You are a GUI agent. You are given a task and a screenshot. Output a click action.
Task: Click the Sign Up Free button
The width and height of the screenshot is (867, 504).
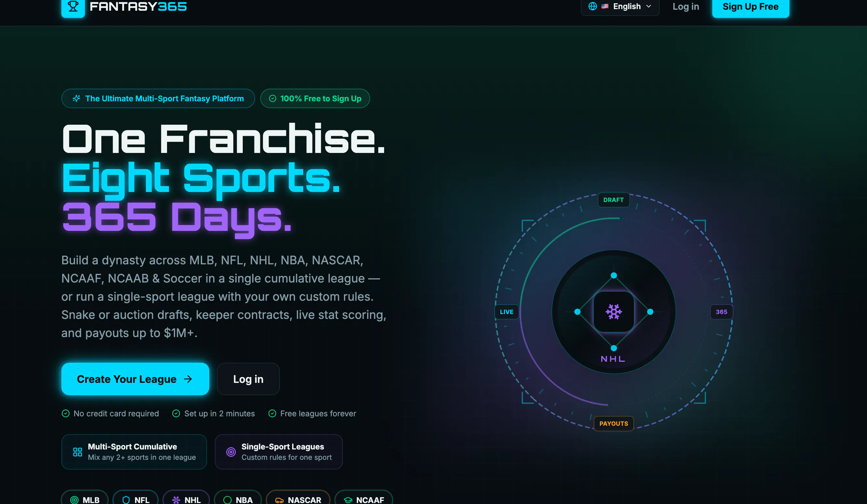click(750, 7)
